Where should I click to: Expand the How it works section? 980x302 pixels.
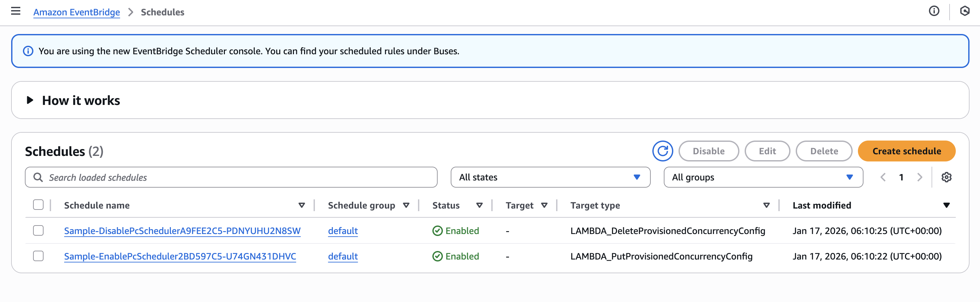coord(30,100)
